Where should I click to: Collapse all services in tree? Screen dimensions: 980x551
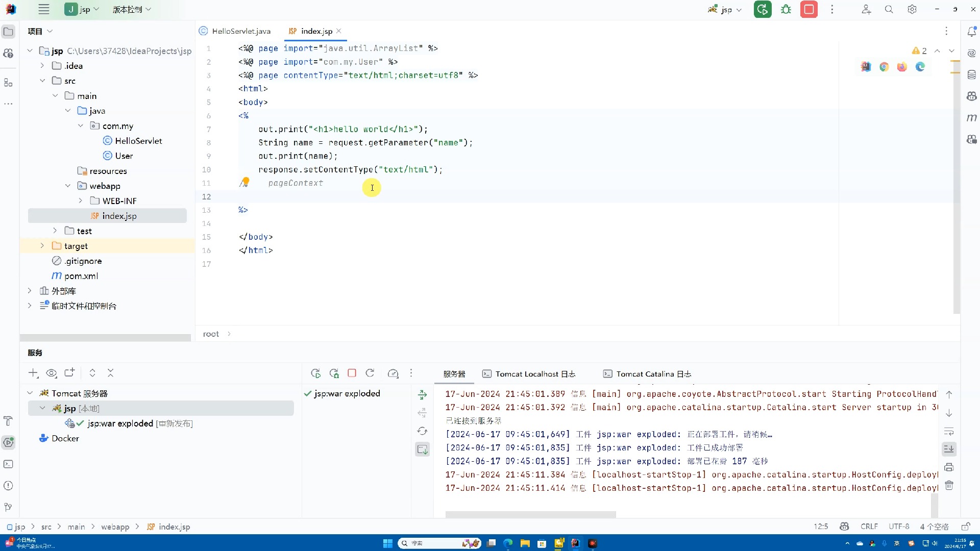click(x=110, y=373)
